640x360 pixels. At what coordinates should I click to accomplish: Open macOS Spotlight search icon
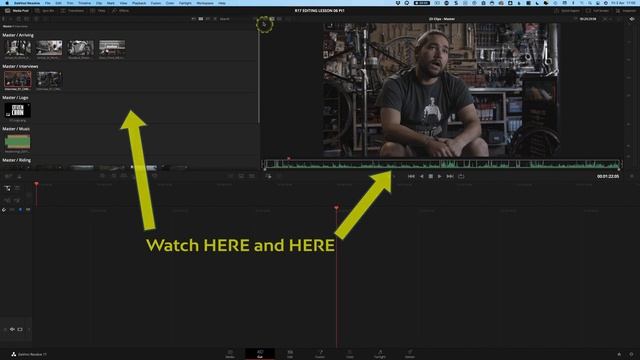point(590,3)
